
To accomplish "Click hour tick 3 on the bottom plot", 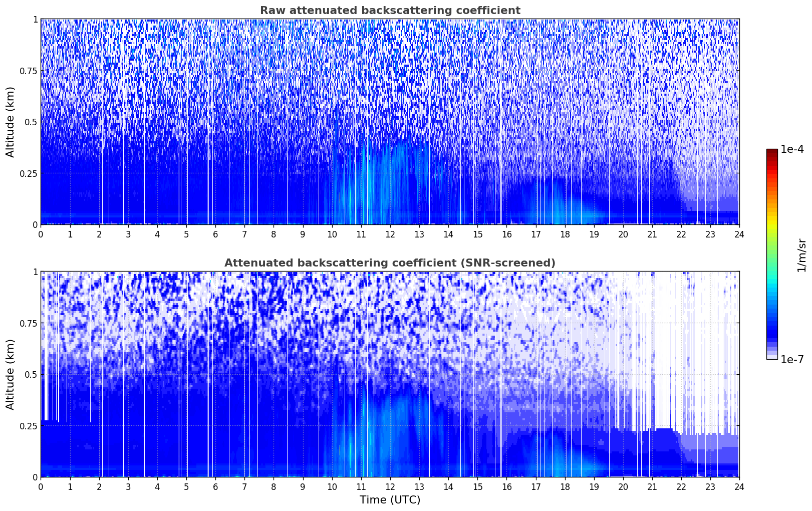I will pyautogui.click(x=128, y=486).
